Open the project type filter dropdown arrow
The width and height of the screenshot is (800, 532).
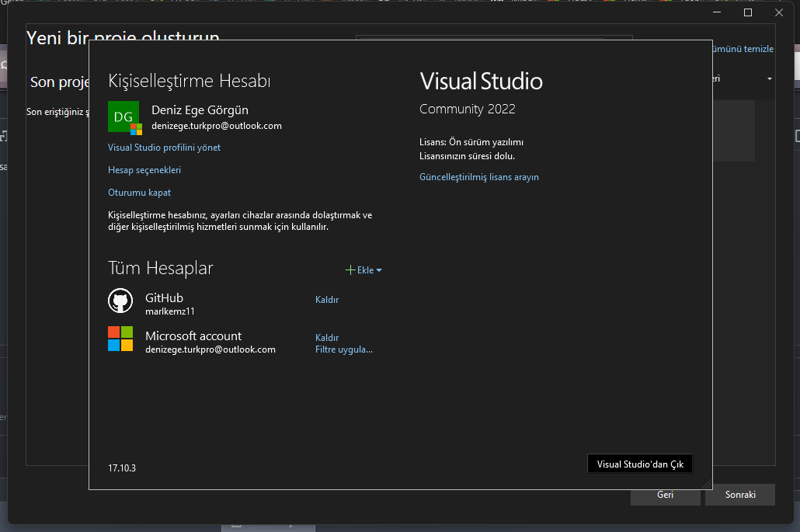(769, 79)
